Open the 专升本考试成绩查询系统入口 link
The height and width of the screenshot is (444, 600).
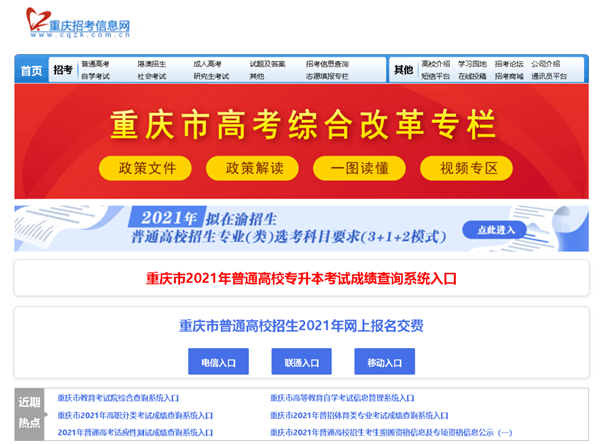point(300,278)
